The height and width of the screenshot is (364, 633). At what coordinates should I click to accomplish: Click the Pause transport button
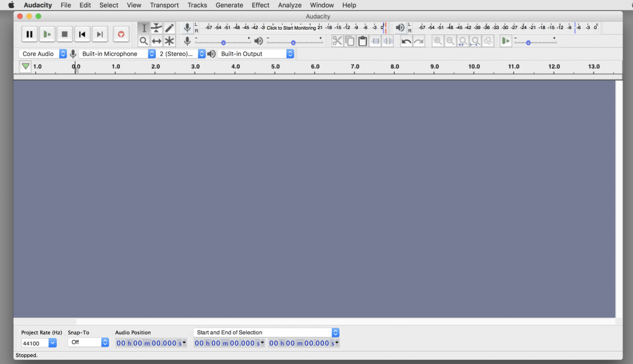(x=30, y=35)
